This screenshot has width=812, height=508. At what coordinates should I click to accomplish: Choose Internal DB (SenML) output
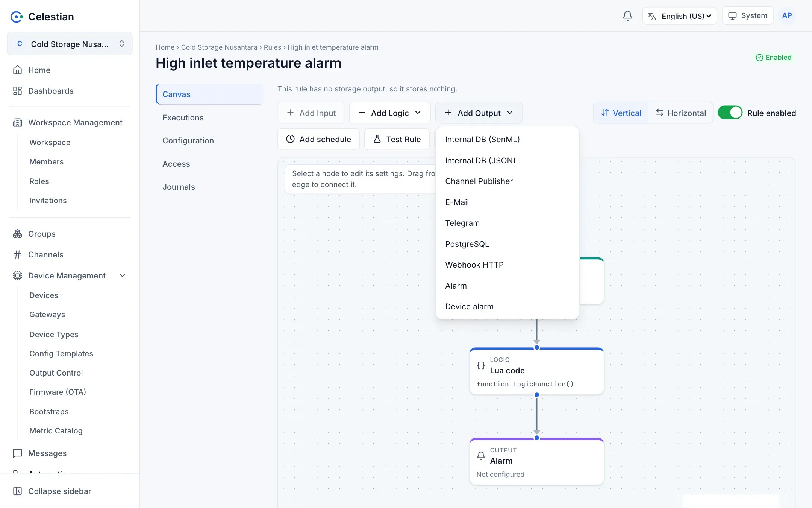507,139
